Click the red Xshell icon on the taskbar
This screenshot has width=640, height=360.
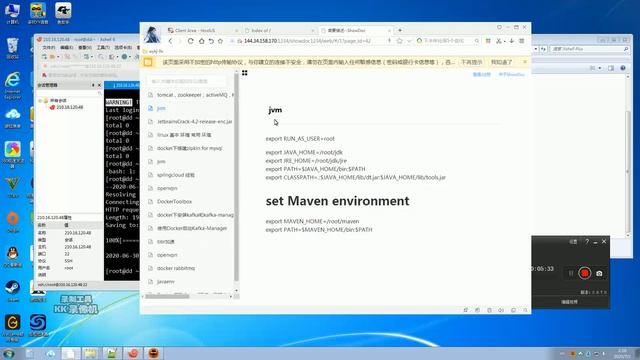pyautogui.click(x=132, y=353)
